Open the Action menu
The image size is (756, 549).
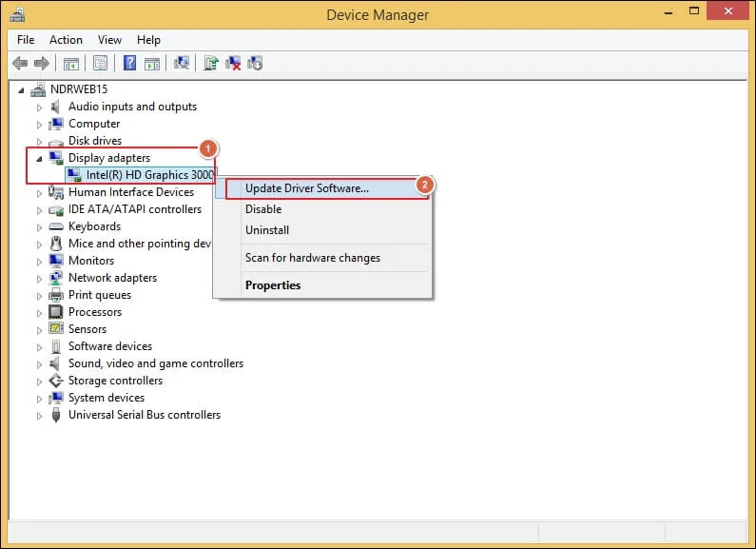pos(66,40)
